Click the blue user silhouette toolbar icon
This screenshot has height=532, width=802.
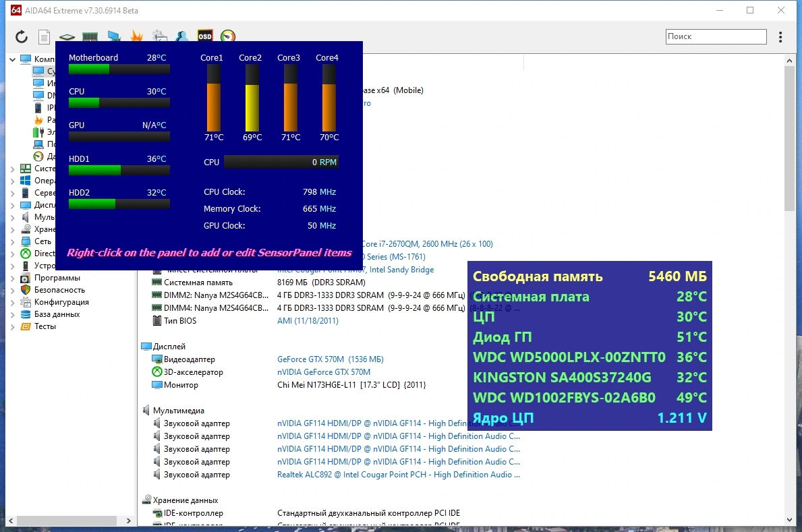point(181,36)
